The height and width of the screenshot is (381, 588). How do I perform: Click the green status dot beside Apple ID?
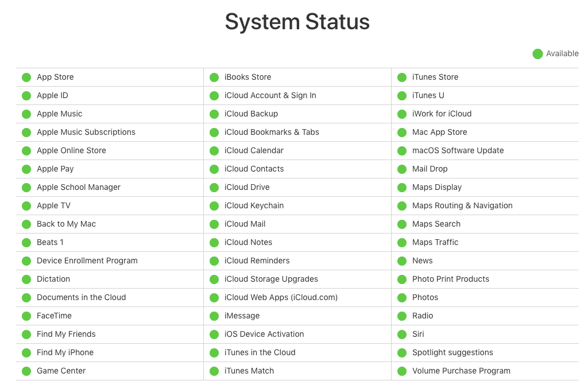26,96
